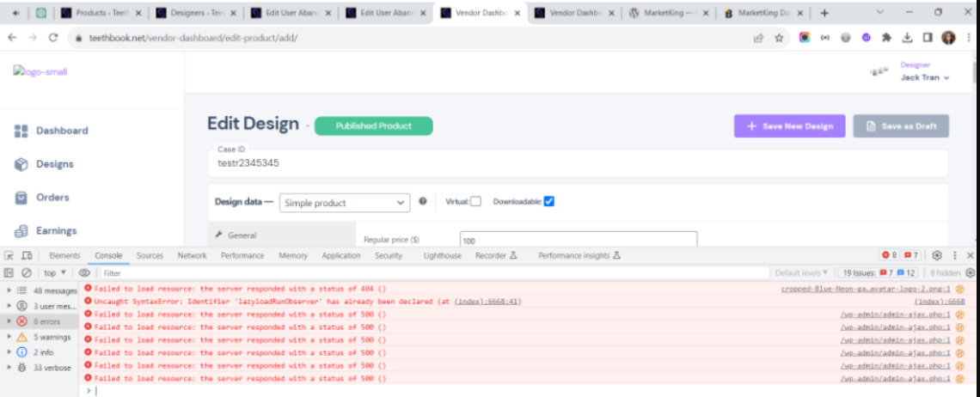Click the help question mark beside product type
The height and width of the screenshot is (397, 980).
pos(422,201)
